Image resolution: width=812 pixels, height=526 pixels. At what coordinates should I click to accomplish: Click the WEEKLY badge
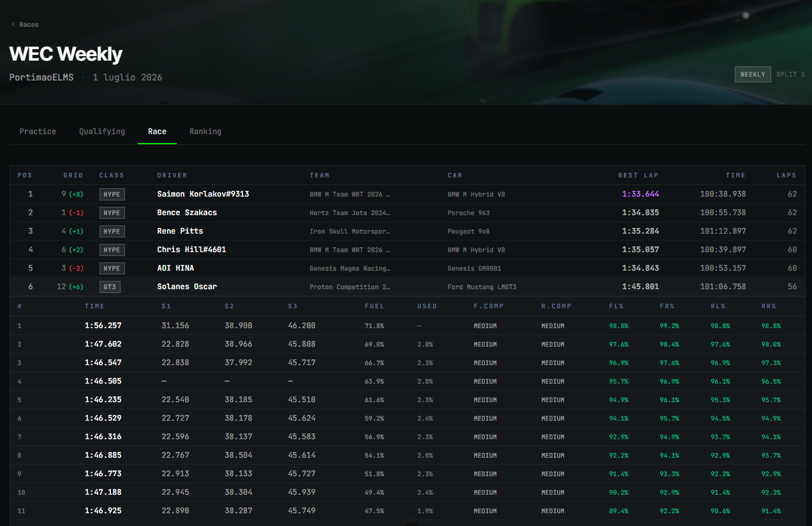753,75
